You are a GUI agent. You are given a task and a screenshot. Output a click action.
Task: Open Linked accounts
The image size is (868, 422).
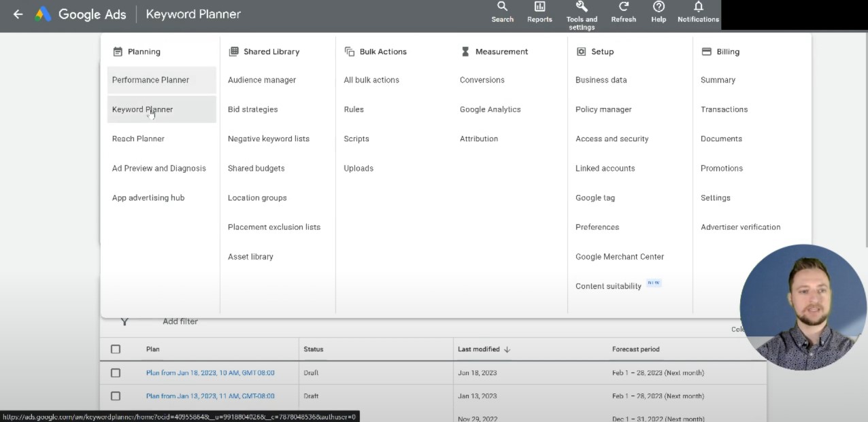pos(605,169)
